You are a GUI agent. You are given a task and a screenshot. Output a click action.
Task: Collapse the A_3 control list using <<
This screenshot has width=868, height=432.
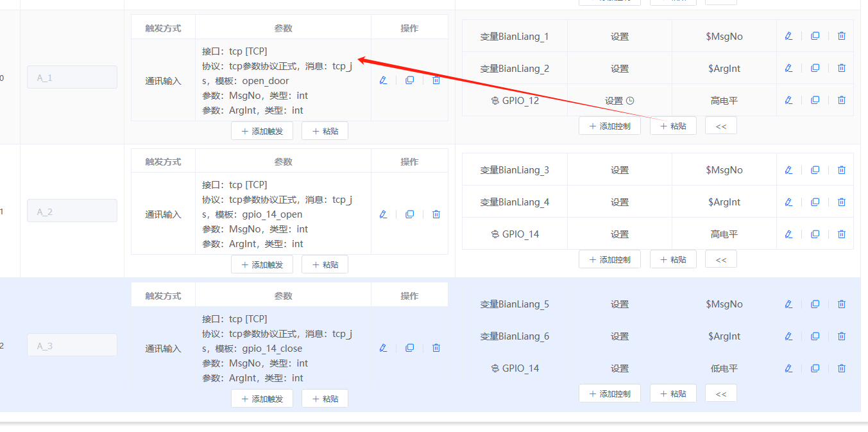click(x=720, y=393)
